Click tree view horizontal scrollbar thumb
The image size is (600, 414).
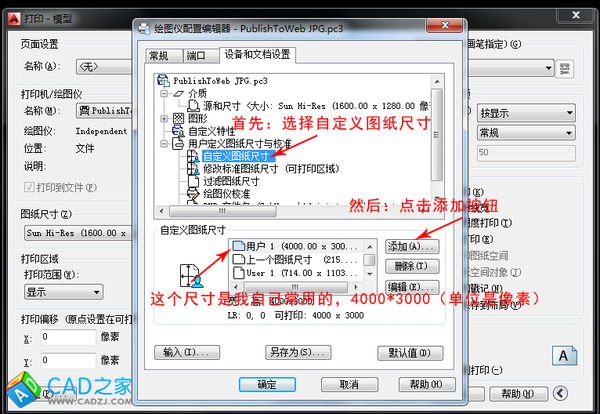[x=222, y=211]
